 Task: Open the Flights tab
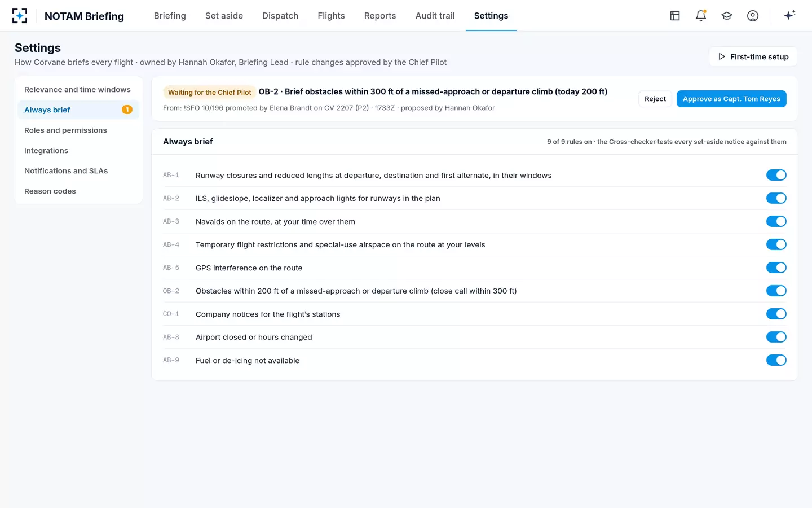click(331, 16)
